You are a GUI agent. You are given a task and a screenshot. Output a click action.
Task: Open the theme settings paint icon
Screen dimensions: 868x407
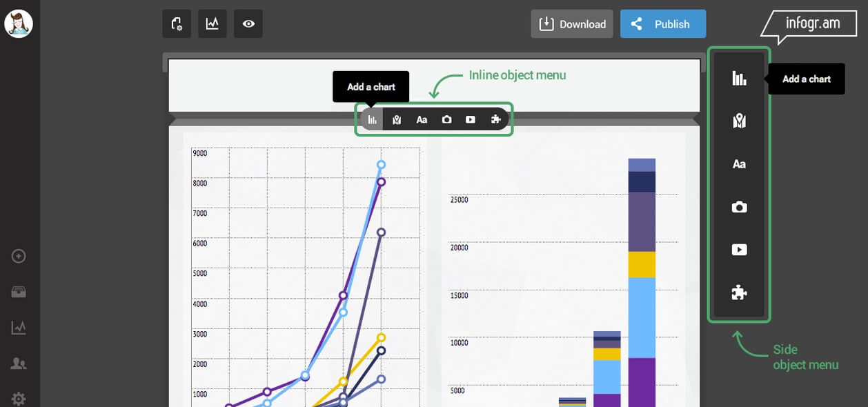(177, 24)
